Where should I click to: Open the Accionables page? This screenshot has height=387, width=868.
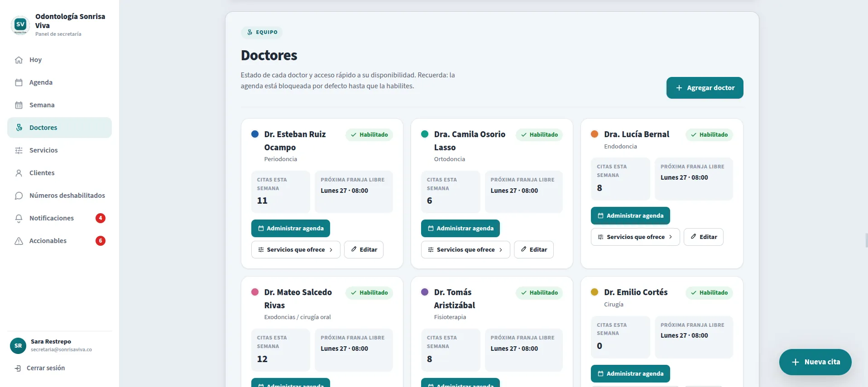[x=59, y=241]
